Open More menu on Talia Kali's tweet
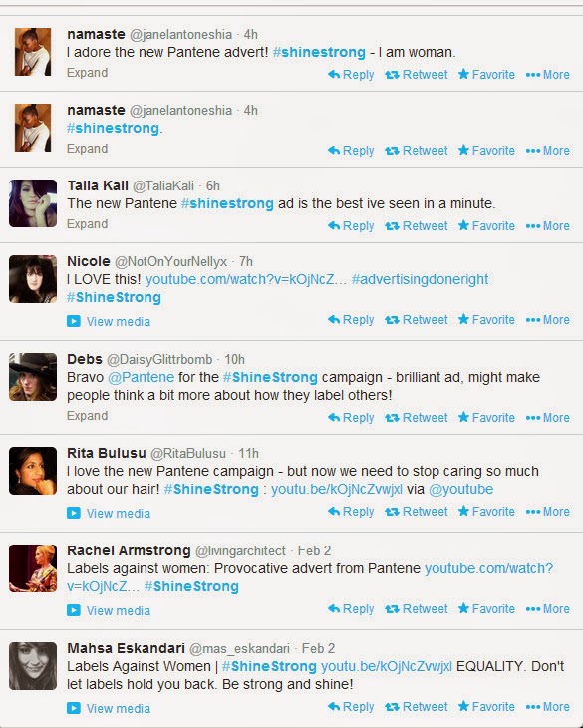Image resolution: width=583 pixels, height=728 pixels. [x=548, y=226]
